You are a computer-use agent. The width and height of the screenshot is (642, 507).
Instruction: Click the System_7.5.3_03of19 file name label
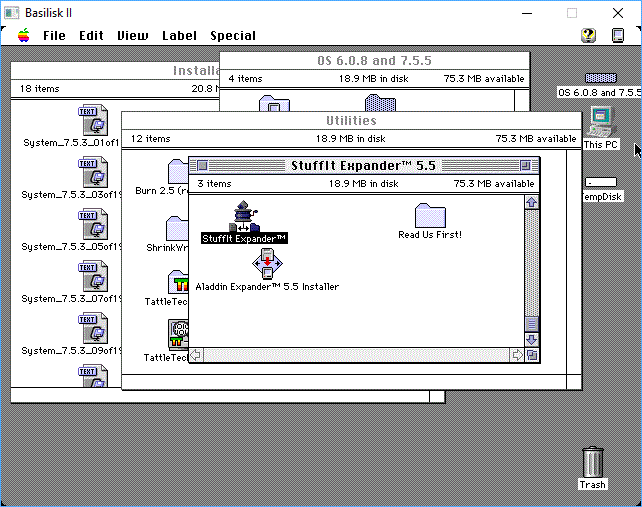point(72,195)
